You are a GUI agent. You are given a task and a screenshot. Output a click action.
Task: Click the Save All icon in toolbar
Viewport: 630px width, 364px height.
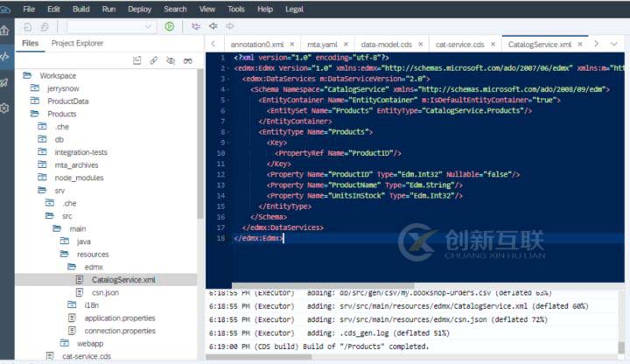point(45,27)
